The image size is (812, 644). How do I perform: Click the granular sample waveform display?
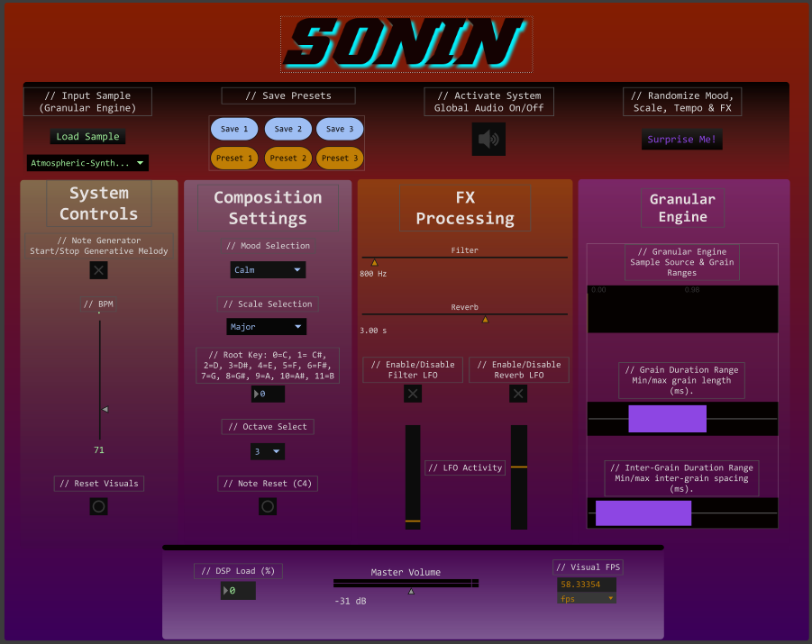coord(682,309)
